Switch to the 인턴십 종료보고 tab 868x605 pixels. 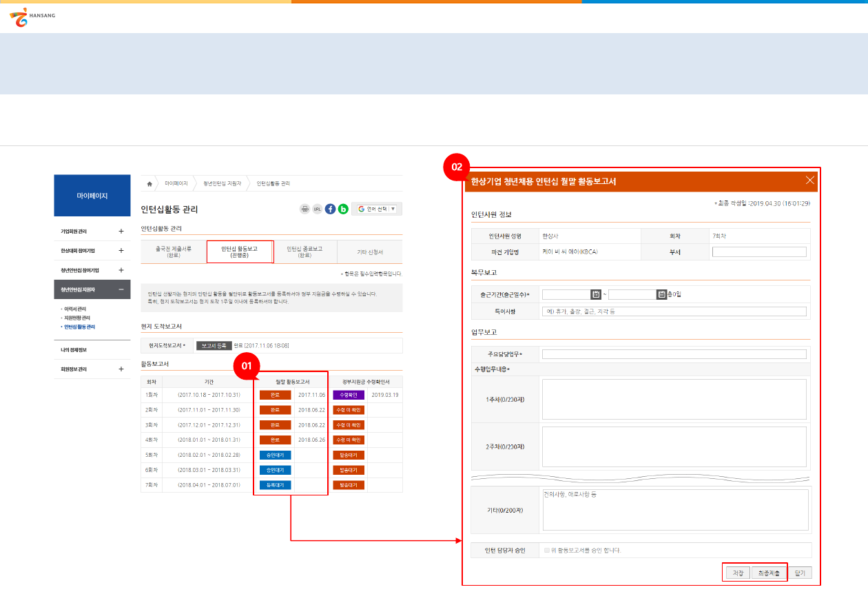point(304,252)
